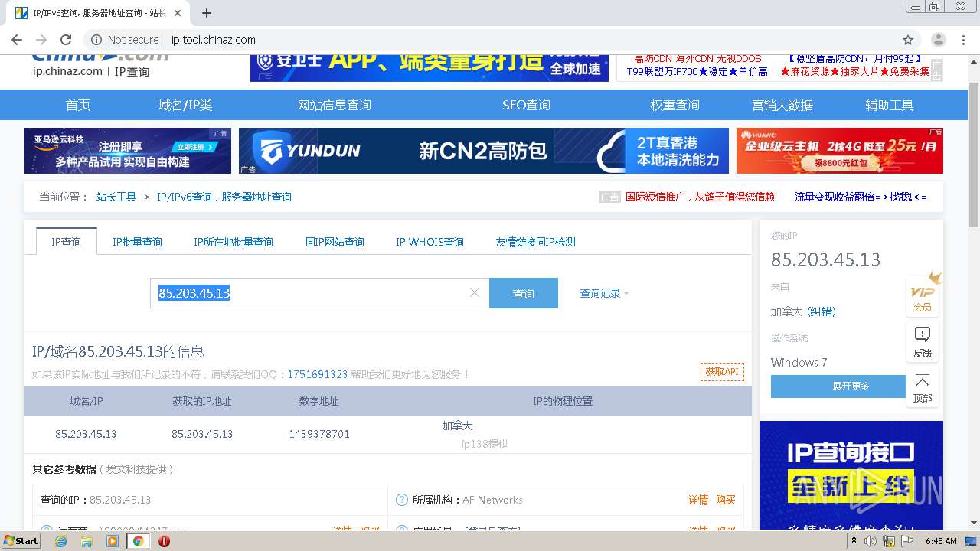Click the browser Back arrow
The height and width of the screenshot is (551, 980).
pos(17,40)
